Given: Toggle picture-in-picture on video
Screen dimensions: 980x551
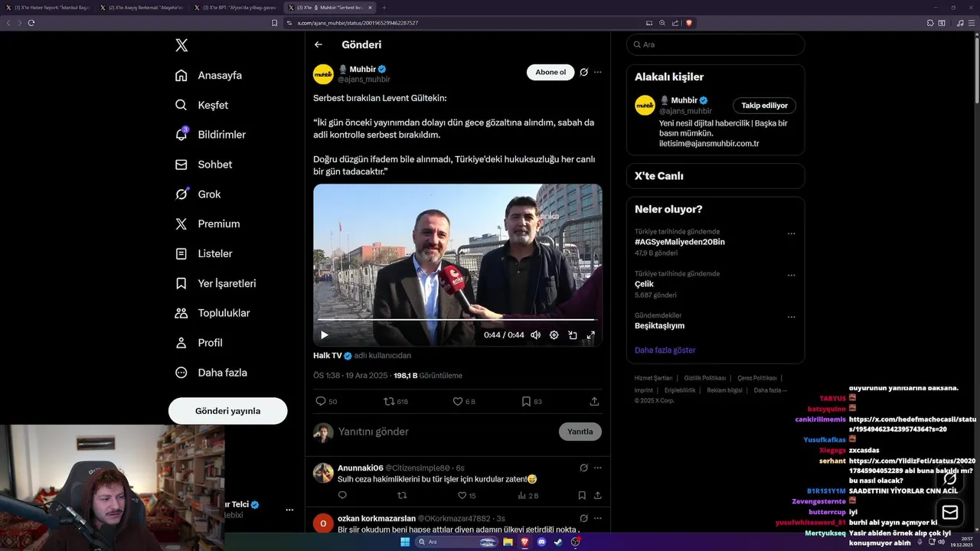Looking at the screenshot, I should click(x=572, y=335).
